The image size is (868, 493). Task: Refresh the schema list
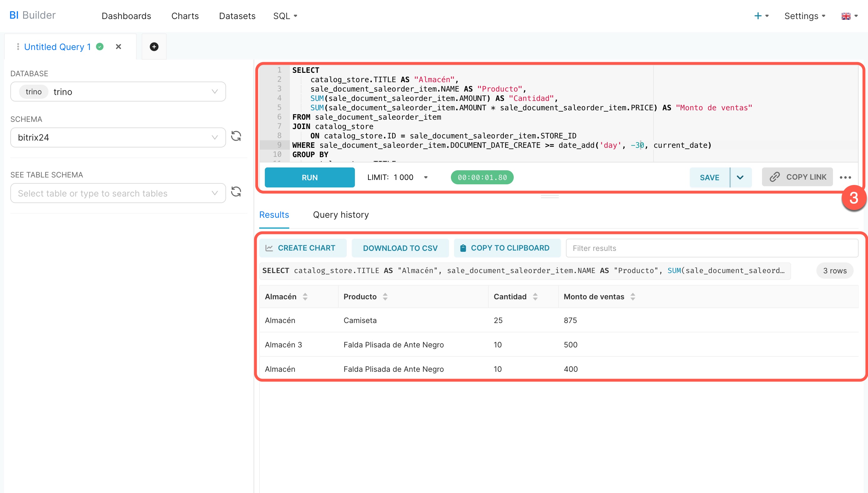tap(236, 137)
